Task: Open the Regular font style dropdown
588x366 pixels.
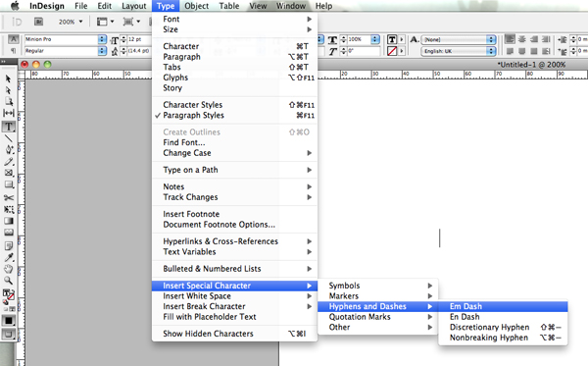Action: pos(102,51)
